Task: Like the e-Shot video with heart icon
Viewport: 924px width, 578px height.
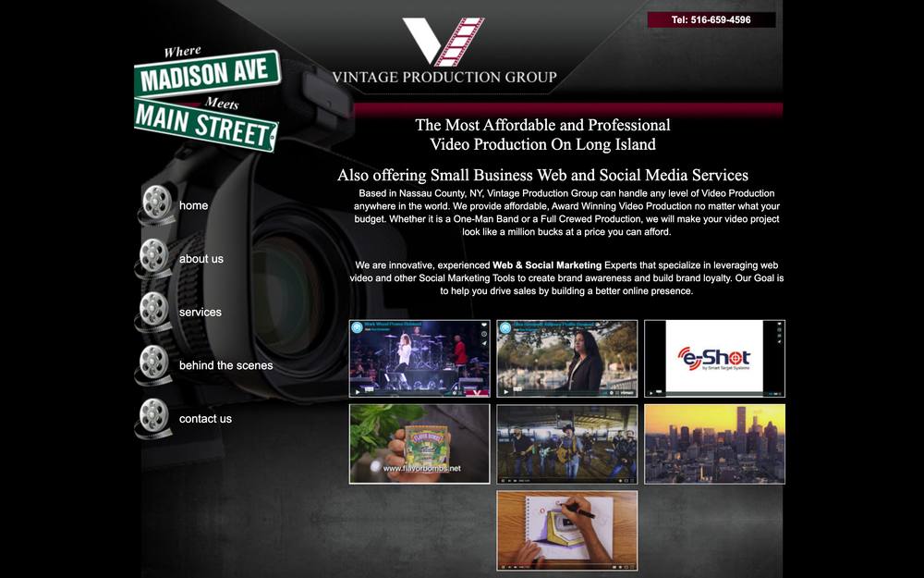Action: 779,324
